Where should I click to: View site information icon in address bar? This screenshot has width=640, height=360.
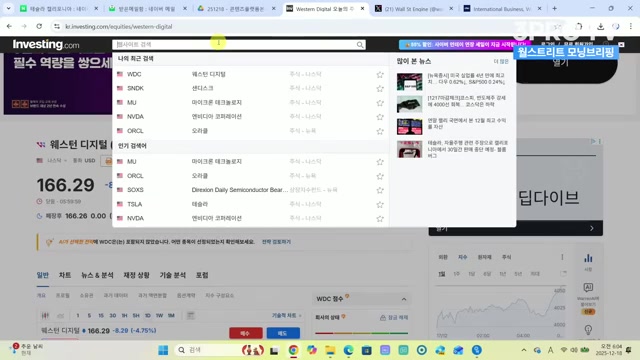coord(57,26)
